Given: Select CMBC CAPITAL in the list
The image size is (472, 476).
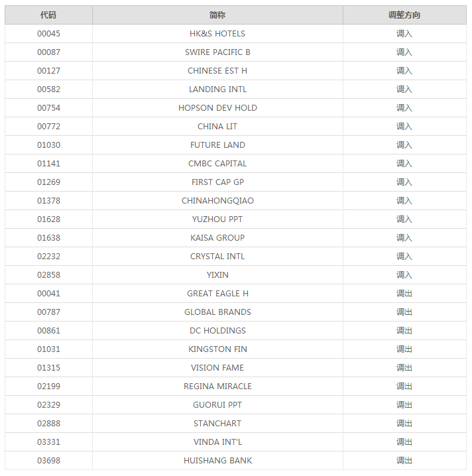Looking at the screenshot, I should click(x=217, y=164).
